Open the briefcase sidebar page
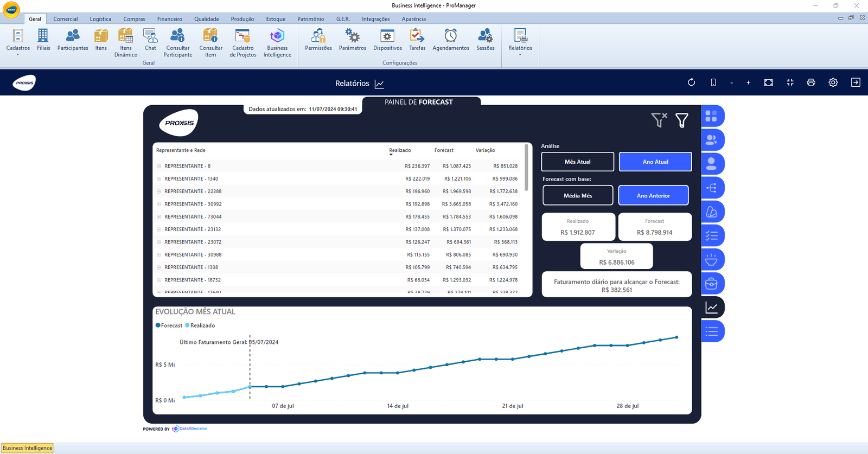The height and width of the screenshot is (454, 868). click(x=712, y=283)
